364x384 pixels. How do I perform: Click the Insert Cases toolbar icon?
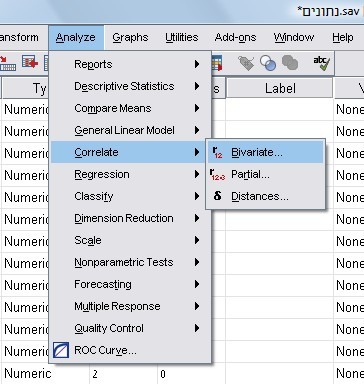pyautogui.click(x=30, y=62)
